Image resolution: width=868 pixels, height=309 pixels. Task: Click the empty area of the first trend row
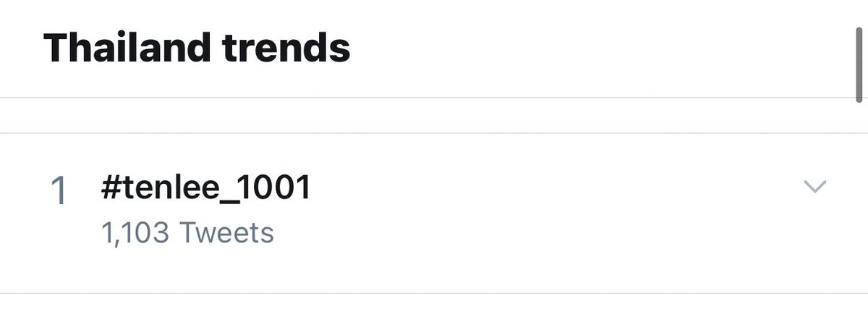pyautogui.click(x=542, y=213)
